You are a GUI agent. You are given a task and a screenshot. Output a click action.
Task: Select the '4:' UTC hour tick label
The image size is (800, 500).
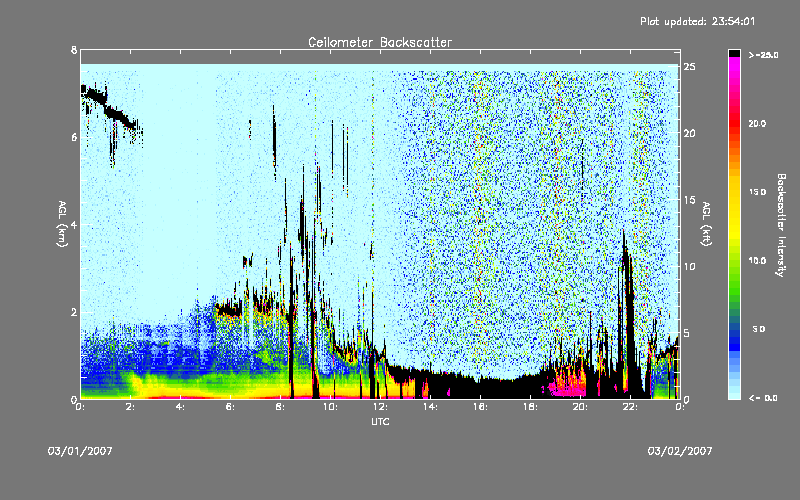pyautogui.click(x=181, y=407)
